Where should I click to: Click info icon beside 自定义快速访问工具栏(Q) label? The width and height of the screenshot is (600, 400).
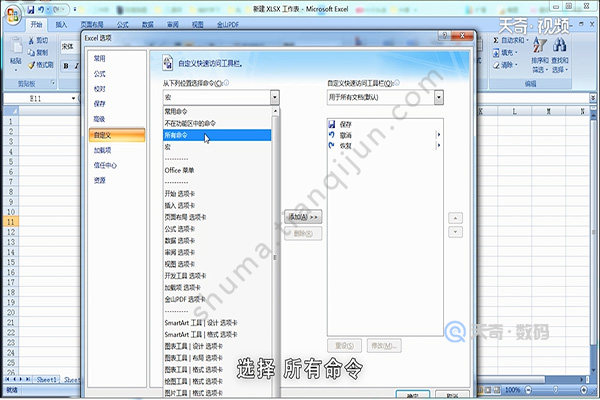pyautogui.click(x=397, y=83)
